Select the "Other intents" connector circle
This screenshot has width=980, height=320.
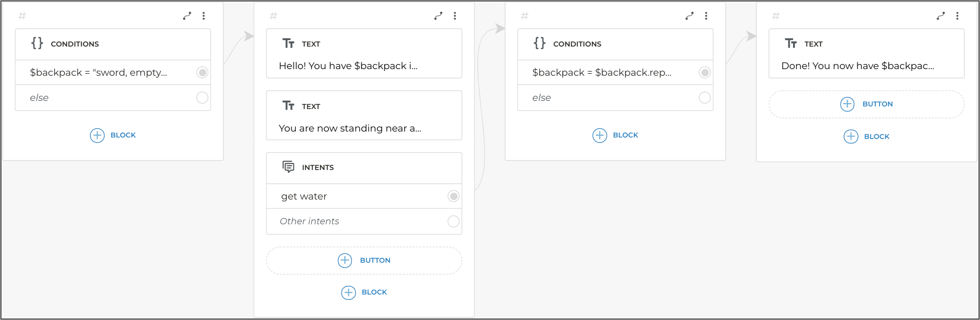click(x=453, y=221)
